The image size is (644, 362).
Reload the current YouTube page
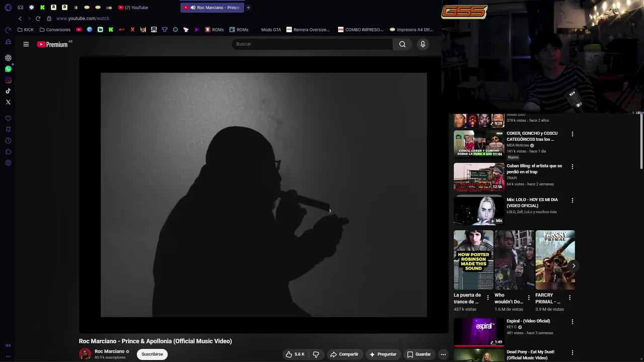[38, 19]
